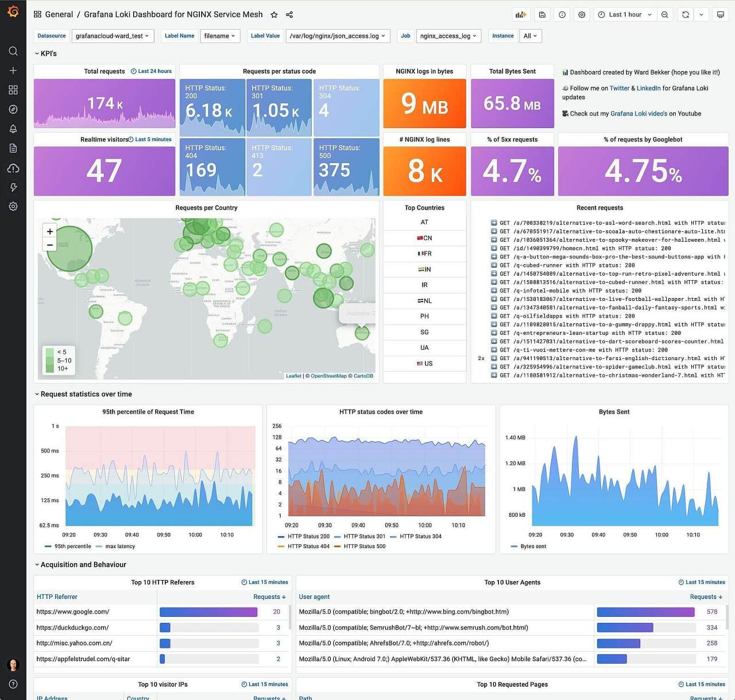Open the Last 1 hour time range picker

pyautogui.click(x=626, y=14)
